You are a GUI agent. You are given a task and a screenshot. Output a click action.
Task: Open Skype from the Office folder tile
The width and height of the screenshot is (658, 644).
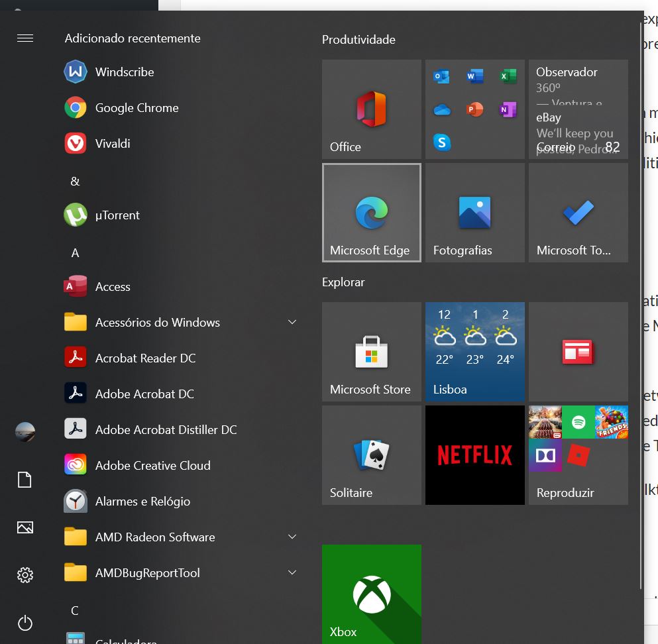click(x=441, y=142)
